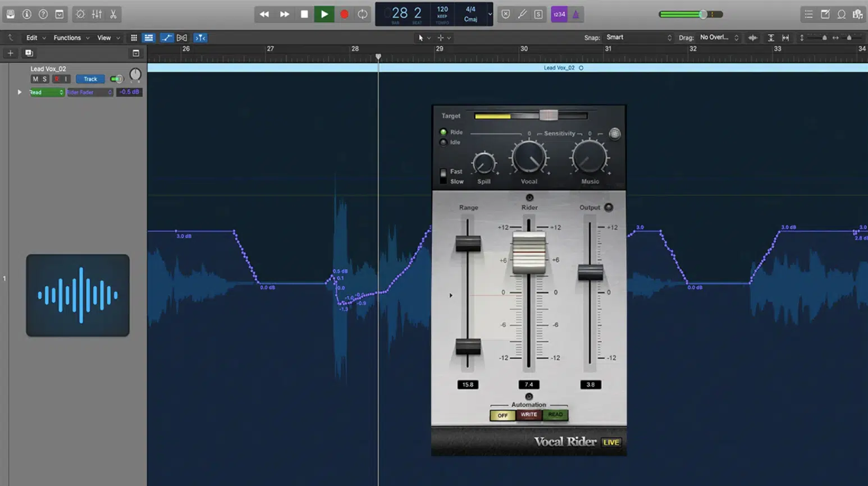This screenshot has width=868, height=486.
Task: Toggle the Solo S button in control bar
Action: [538, 14]
